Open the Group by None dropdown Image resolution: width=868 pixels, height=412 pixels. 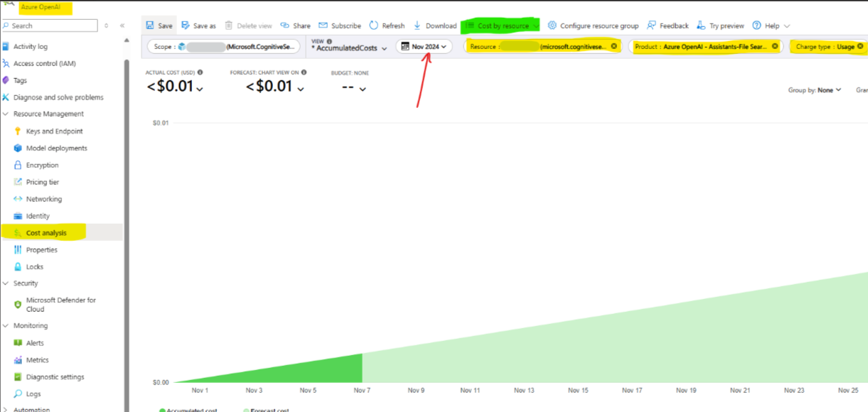(x=815, y=90)
